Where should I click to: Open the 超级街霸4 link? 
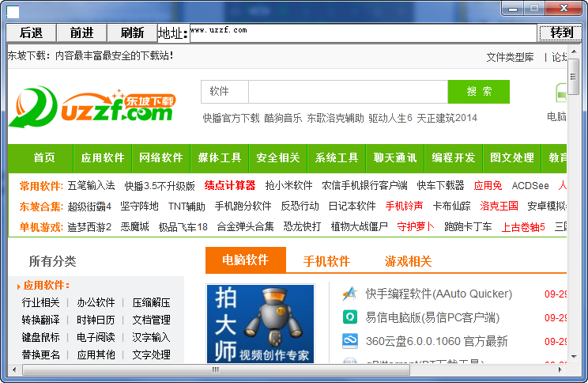tap(89, 207)
